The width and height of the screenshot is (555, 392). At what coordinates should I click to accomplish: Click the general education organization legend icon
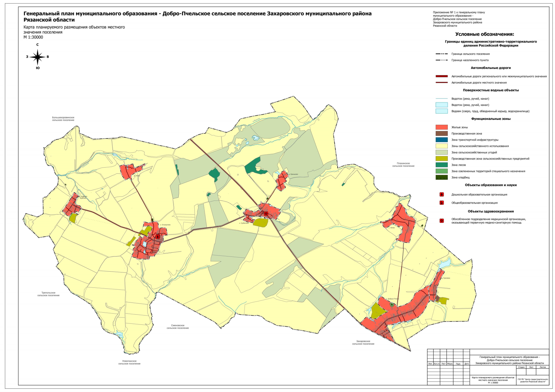click(x=442, y=203)
